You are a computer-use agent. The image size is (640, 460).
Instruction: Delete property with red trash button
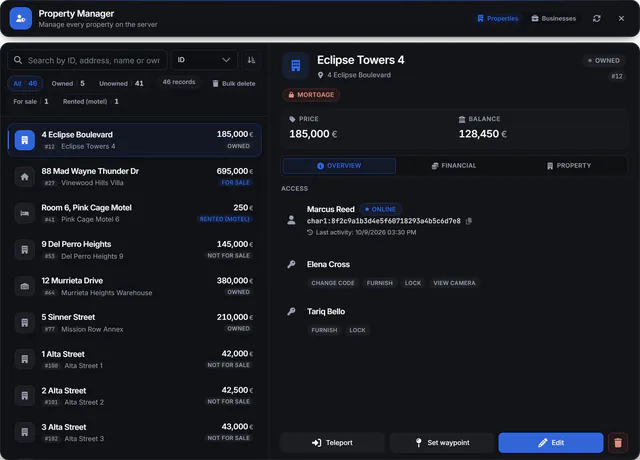(x=618, y=442)
